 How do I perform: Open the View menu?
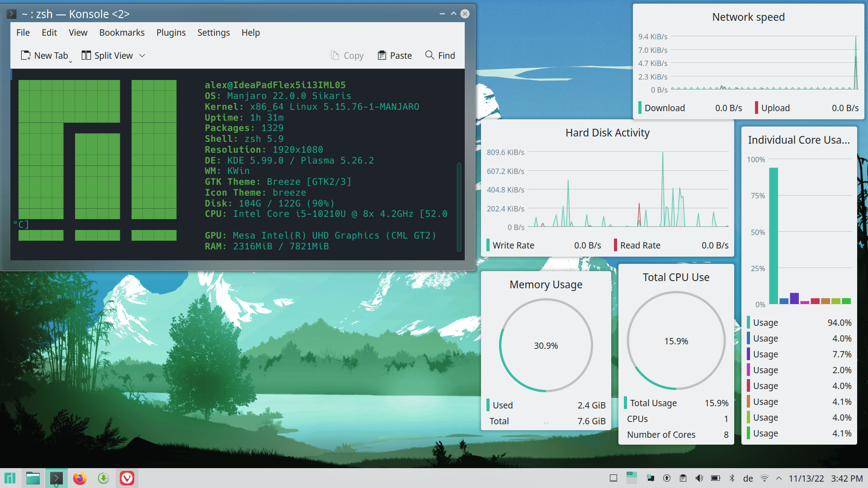click(78, 33)
